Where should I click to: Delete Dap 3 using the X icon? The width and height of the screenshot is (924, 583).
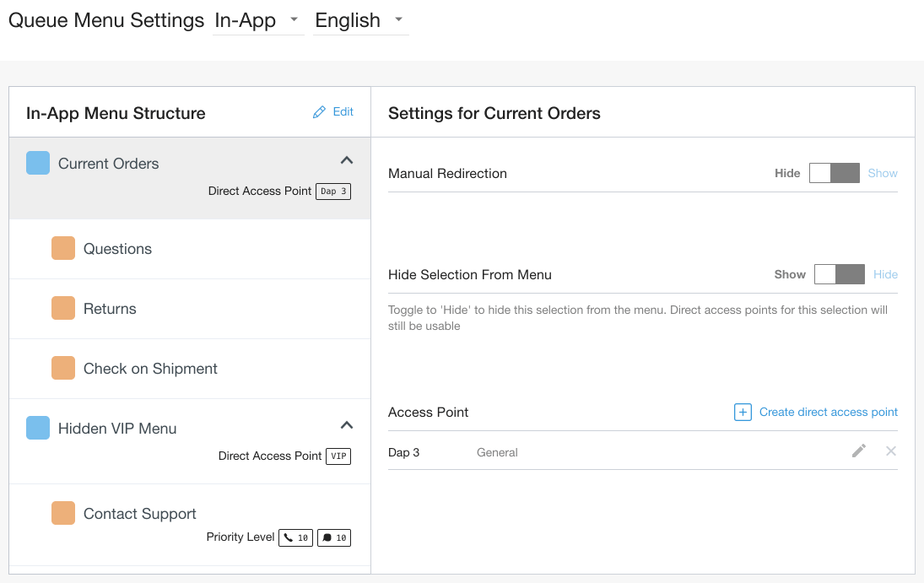[x=890, y=451]
